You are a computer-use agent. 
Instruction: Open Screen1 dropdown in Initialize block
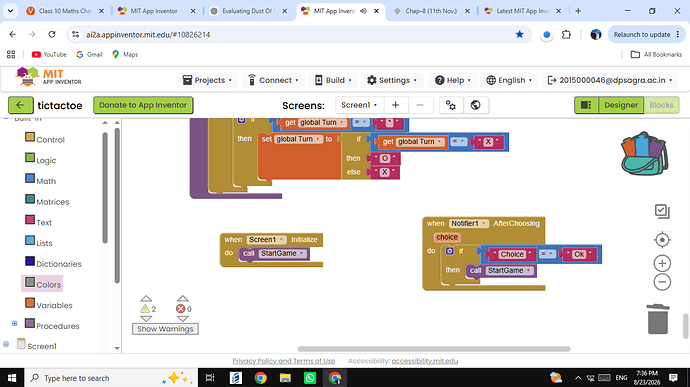click(x=266, y=240)
